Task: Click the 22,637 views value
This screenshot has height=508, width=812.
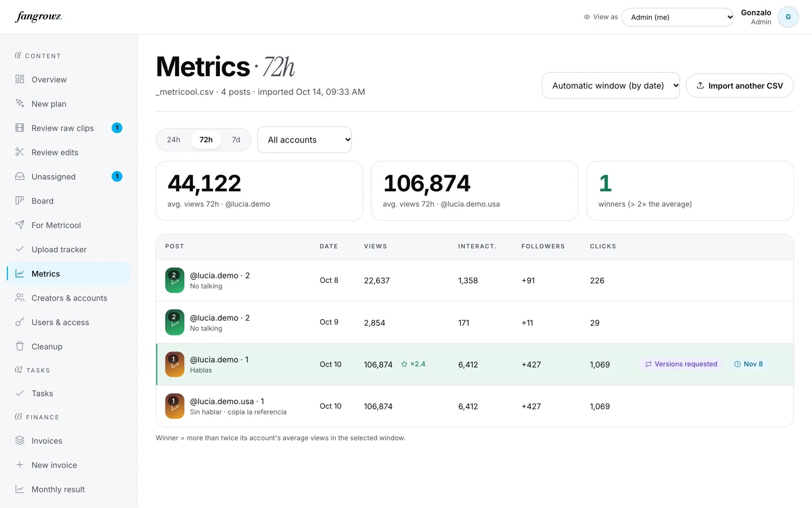Action: tap(377, 281)
